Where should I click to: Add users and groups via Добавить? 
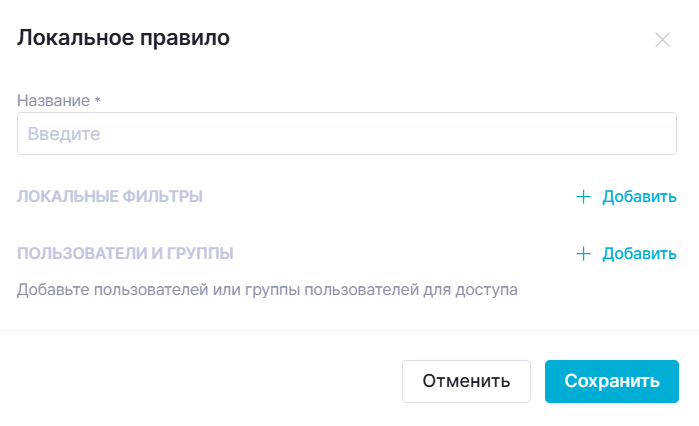[x=639, y=254]
